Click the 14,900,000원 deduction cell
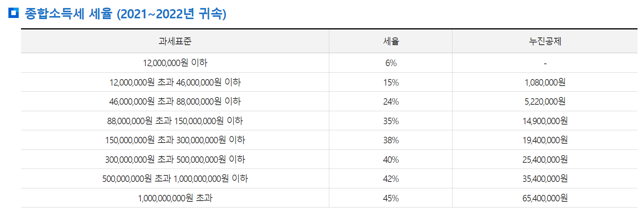The height and width of the screenshot is (214, 644). pos(545,121)
